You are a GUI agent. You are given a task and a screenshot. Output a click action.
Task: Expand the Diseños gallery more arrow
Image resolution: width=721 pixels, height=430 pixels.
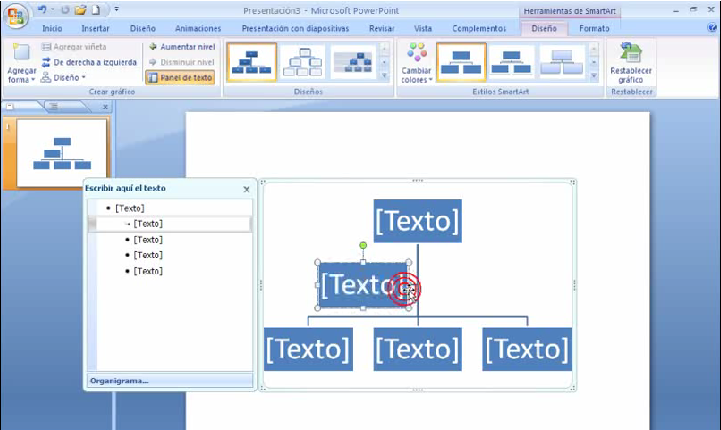click(384, 76)
